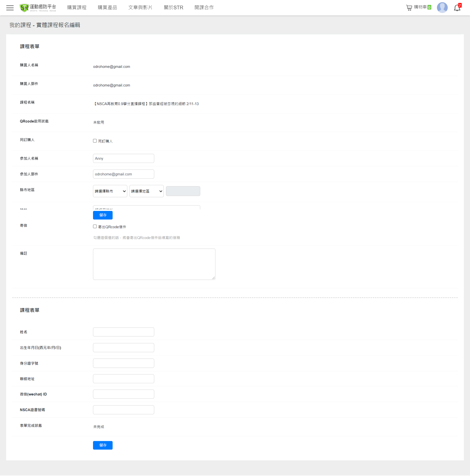470x476 pixels.
Task: Open the 關於STR menu item
Action: (x=174, y=8)
